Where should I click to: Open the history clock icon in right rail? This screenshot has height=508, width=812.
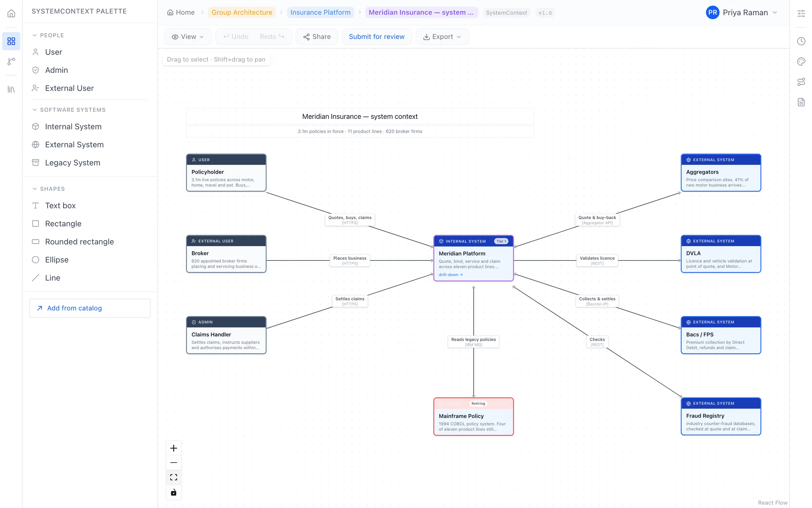(x=801, y=41)
